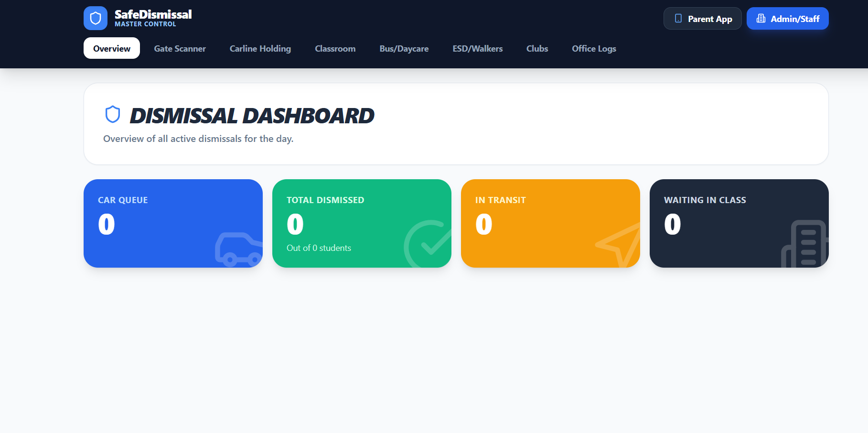Viewport: 868px width, 433px height.
Task: Click the TOTAL DISMISSED label
Action: click(x=325, y=200)
